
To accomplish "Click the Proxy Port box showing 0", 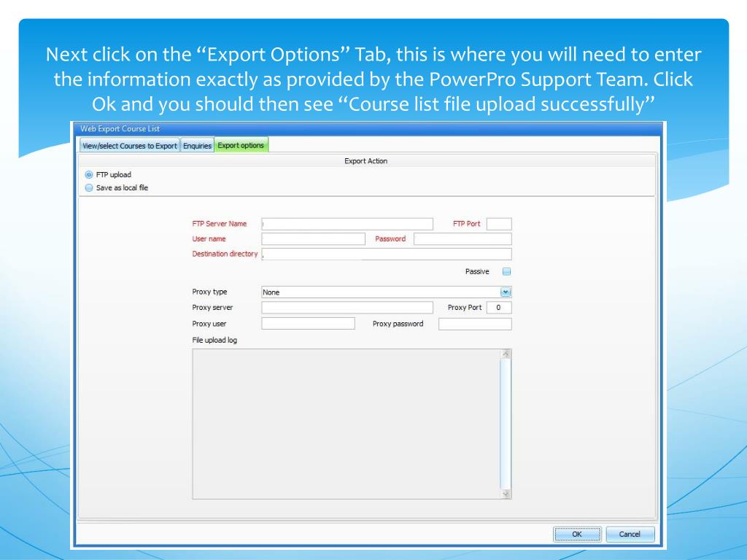I will 499,308.
